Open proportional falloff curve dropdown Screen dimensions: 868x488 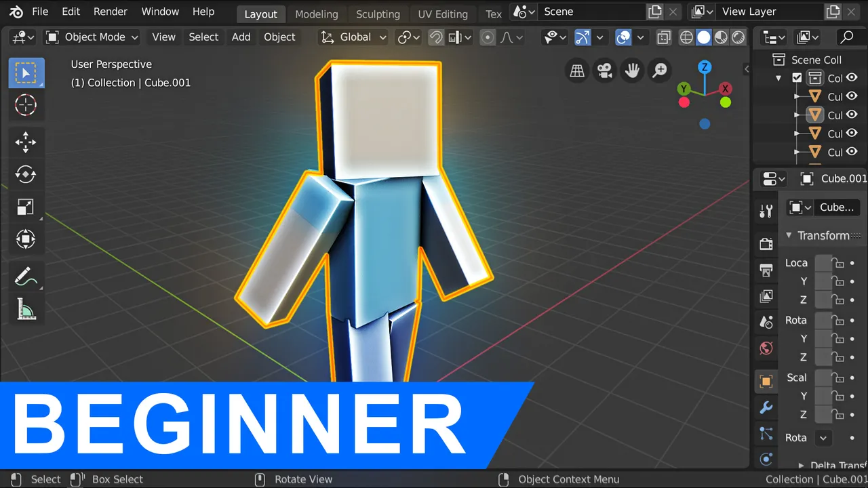tap(512, 37)
